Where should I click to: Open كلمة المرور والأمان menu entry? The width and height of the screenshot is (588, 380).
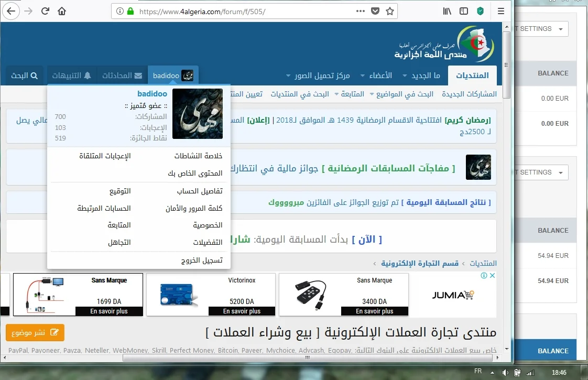tap(194, 209)
